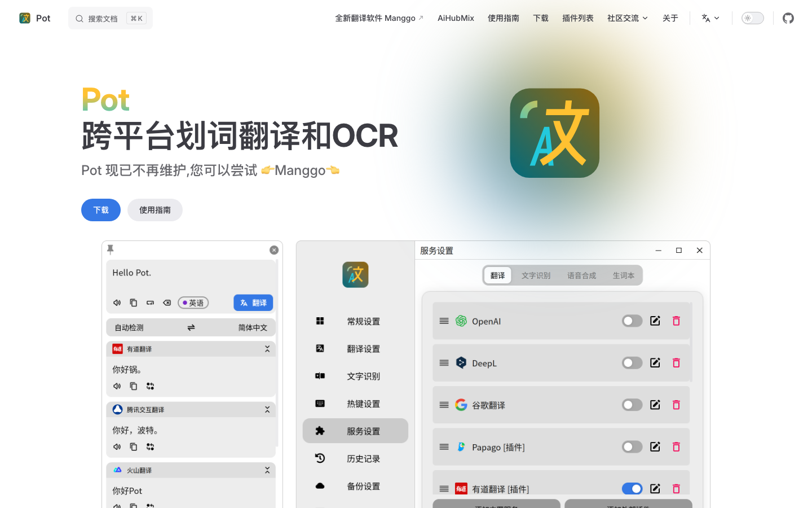812x508 pixels.
Task: Copy the 你好，波特 translation result
Action: click(x=134, y=446)
